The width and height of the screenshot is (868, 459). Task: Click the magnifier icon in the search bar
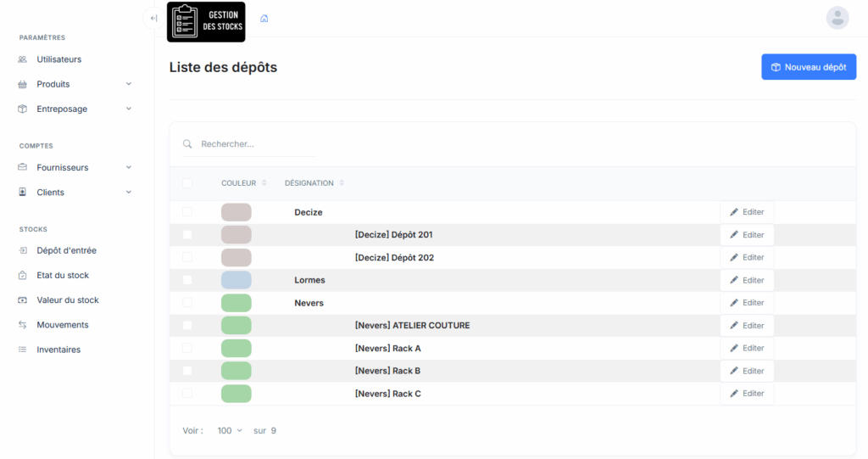point(187,144)
